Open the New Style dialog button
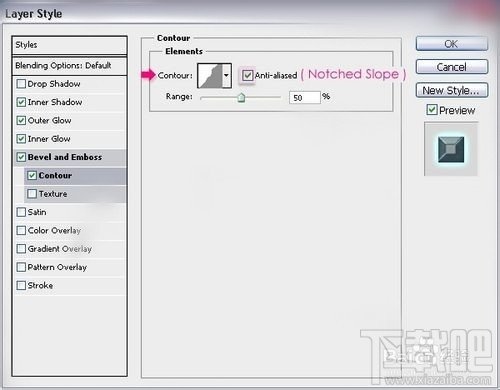Screen dimensions: 500x390 pyautogui.click(x=452, y=90)
